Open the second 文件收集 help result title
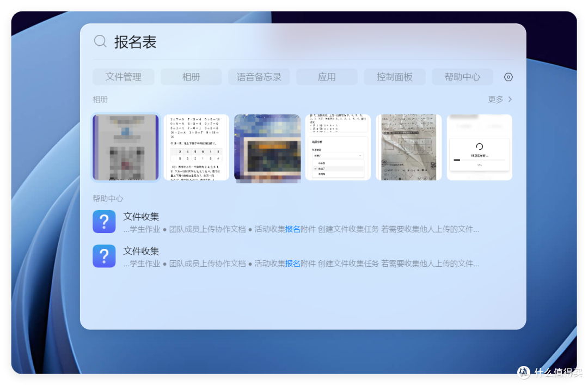 tap(141, 251)
